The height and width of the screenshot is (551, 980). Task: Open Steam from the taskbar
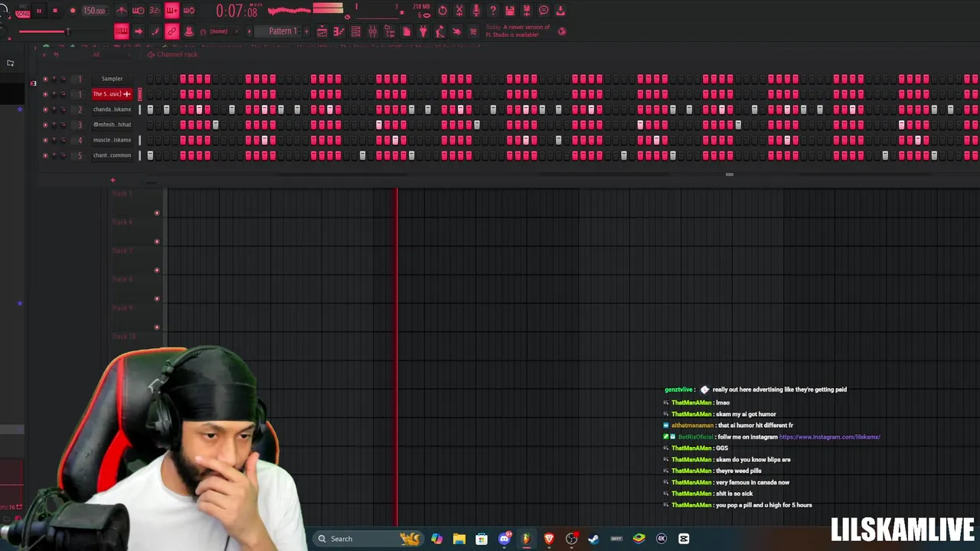593,539
